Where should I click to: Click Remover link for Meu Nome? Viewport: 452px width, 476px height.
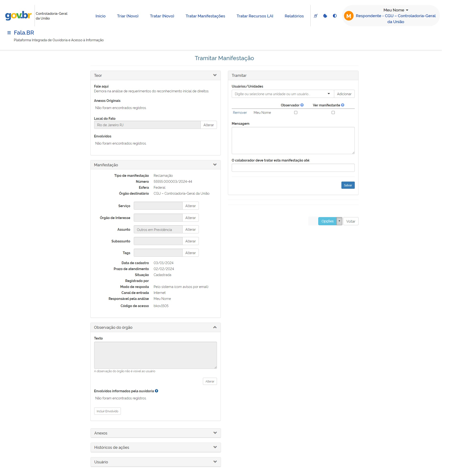(240, 113)
